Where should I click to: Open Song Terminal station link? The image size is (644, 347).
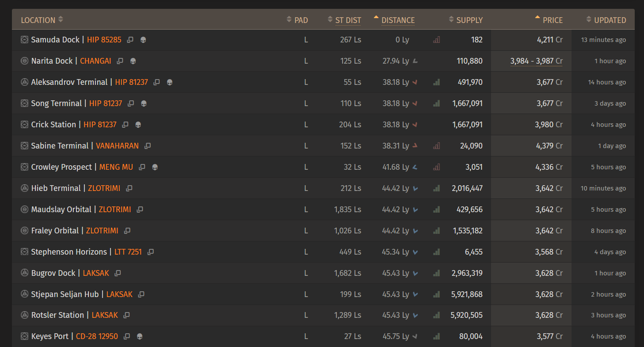tap(57, 103)
